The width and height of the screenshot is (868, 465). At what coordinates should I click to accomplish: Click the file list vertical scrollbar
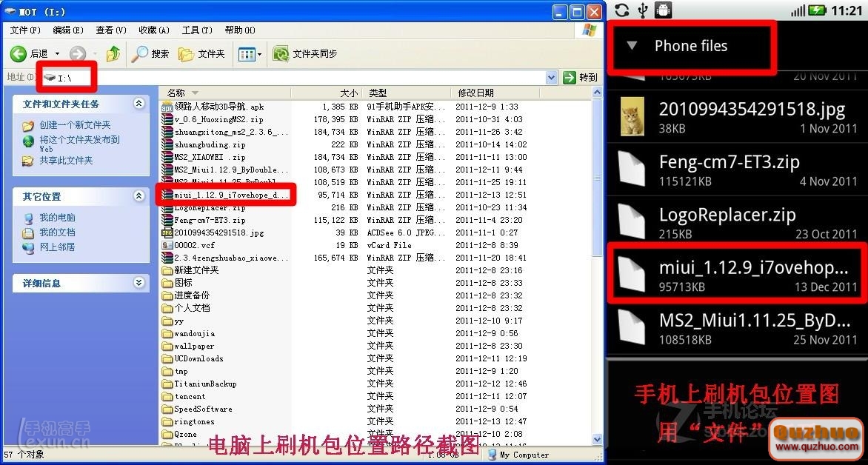(597, 177)
